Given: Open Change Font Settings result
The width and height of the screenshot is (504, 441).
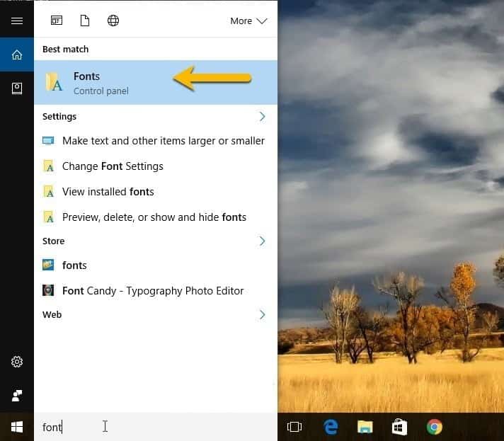Looking at the screenshot, I should pyautogui.click(x=113, y=166).
